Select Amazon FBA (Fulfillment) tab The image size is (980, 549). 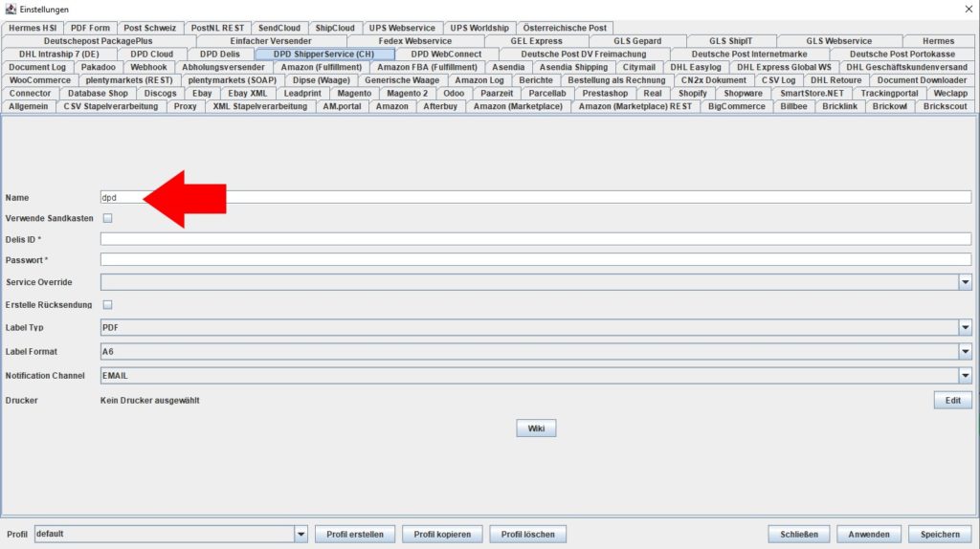click(x=427, y=68)
